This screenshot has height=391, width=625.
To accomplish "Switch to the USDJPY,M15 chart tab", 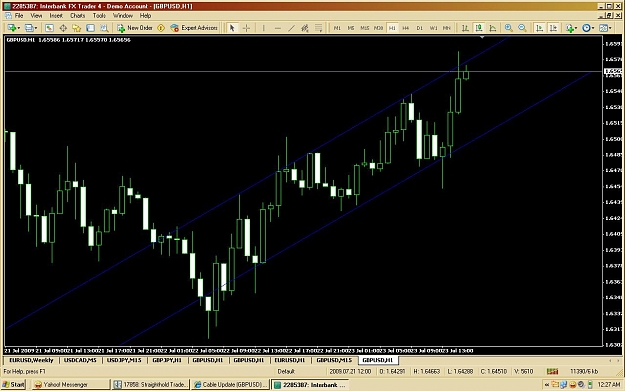I will pyautogui.click(x=124, y=360).
